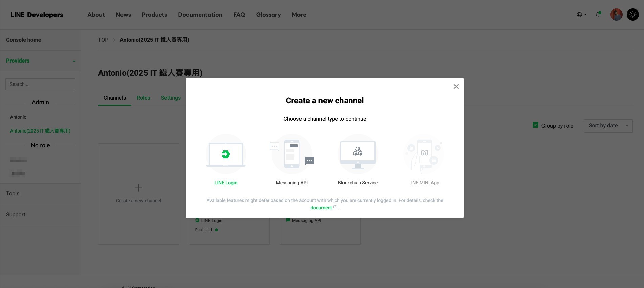The image size is (644, 288).
Task: Select the second blurred No role provider
Action: click(18, 174)
